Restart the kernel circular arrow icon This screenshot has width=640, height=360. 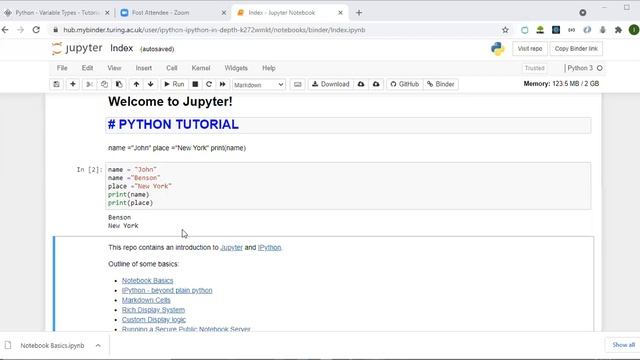[x=209, y=84]
